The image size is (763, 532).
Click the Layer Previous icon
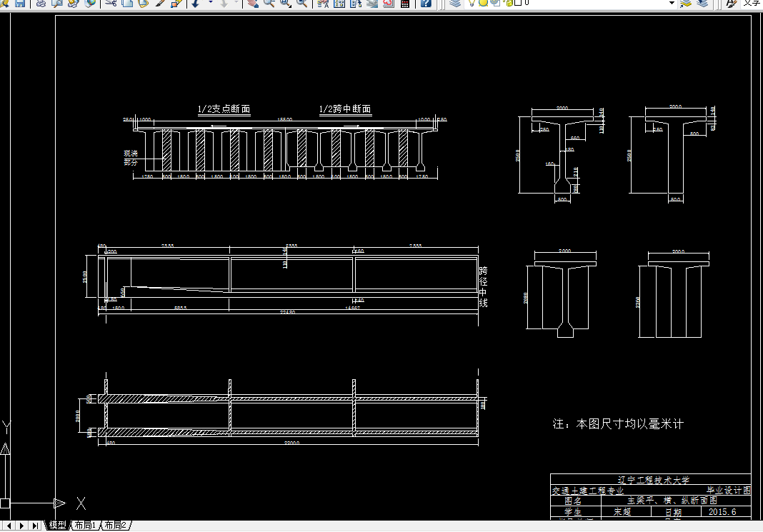click(x=702, y=4)
